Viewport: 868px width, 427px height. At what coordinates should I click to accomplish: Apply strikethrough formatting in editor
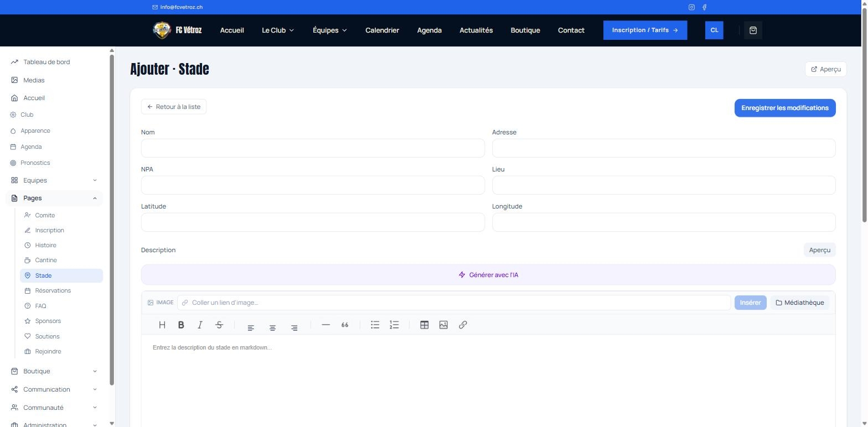click(219, 325)
